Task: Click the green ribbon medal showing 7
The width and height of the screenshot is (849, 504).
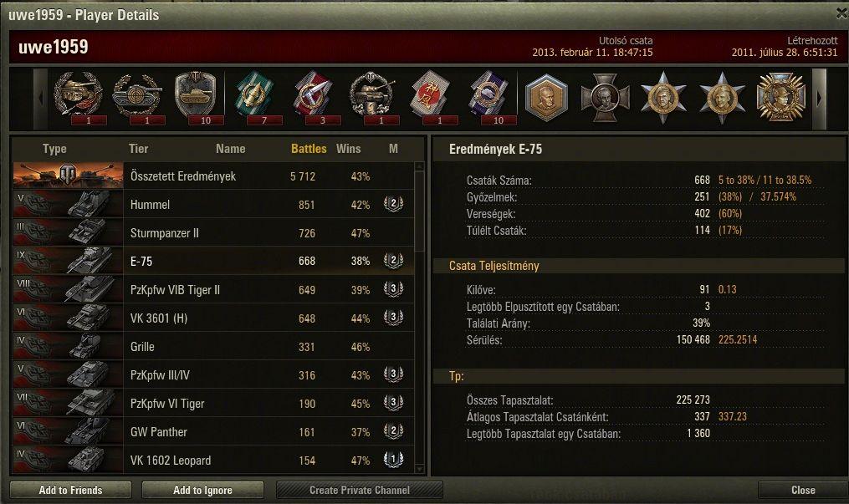Action: [254, 98]
